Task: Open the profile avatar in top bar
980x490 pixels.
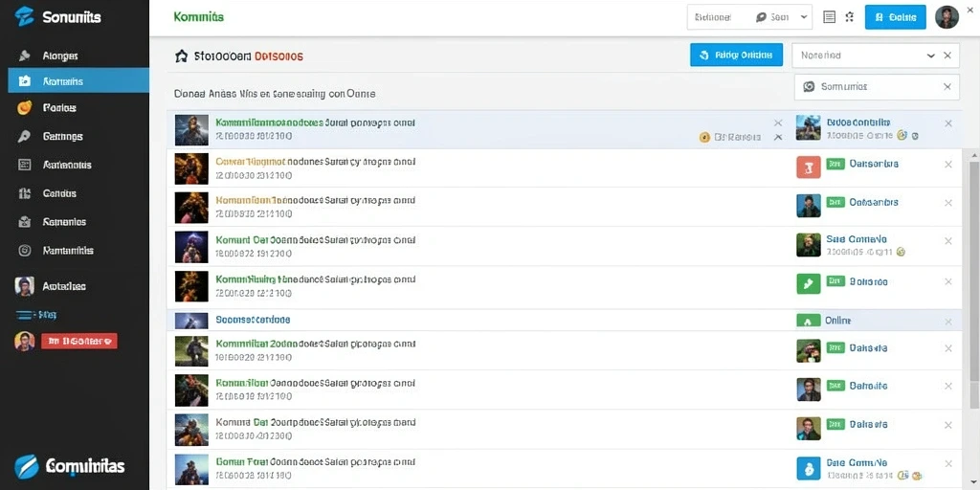Action: pyautogui.click(x=947, y=17)
